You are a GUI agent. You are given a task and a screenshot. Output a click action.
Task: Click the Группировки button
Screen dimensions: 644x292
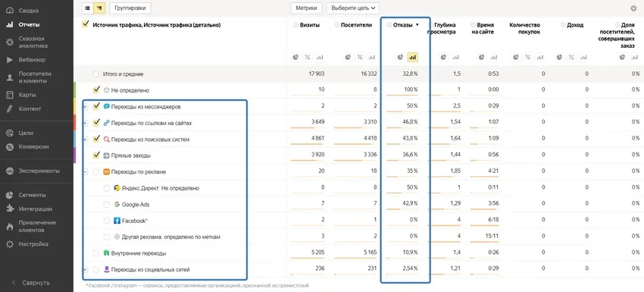coord(130,8)
